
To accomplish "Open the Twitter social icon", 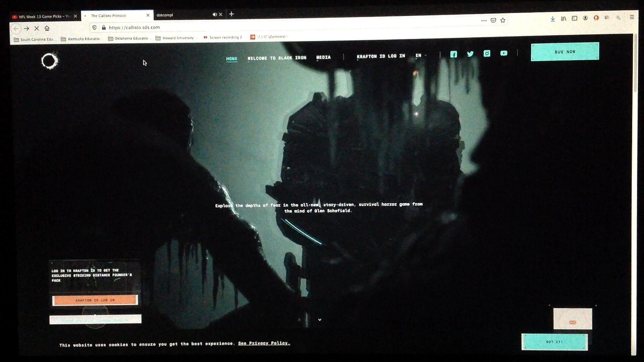I will click(x=470, y=54).
